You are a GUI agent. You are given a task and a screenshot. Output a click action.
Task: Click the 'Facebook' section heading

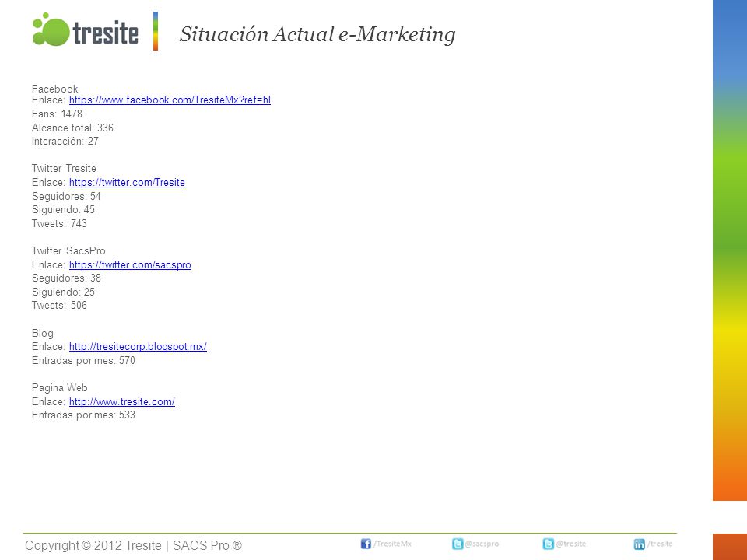tap(54, 89)
